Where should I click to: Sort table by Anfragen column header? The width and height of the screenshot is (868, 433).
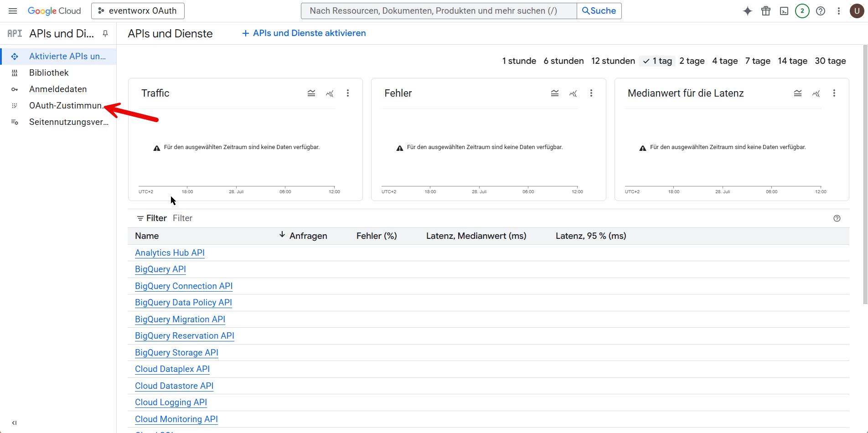tap(308, 236)
